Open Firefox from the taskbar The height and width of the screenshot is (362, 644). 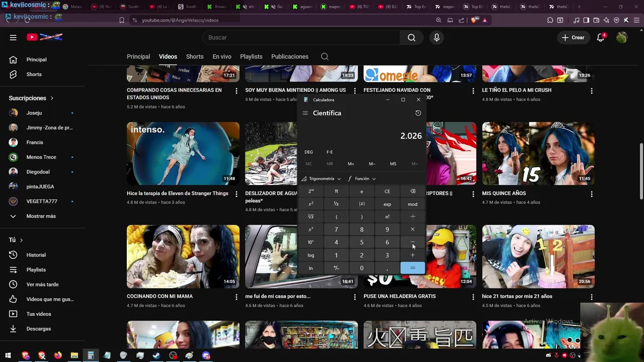tap(58, 355)
